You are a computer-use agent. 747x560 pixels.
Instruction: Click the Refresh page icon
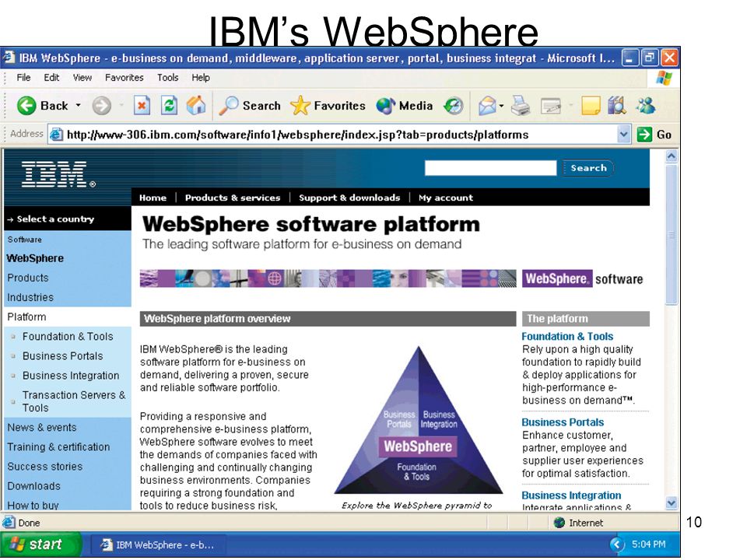[169, 105]
